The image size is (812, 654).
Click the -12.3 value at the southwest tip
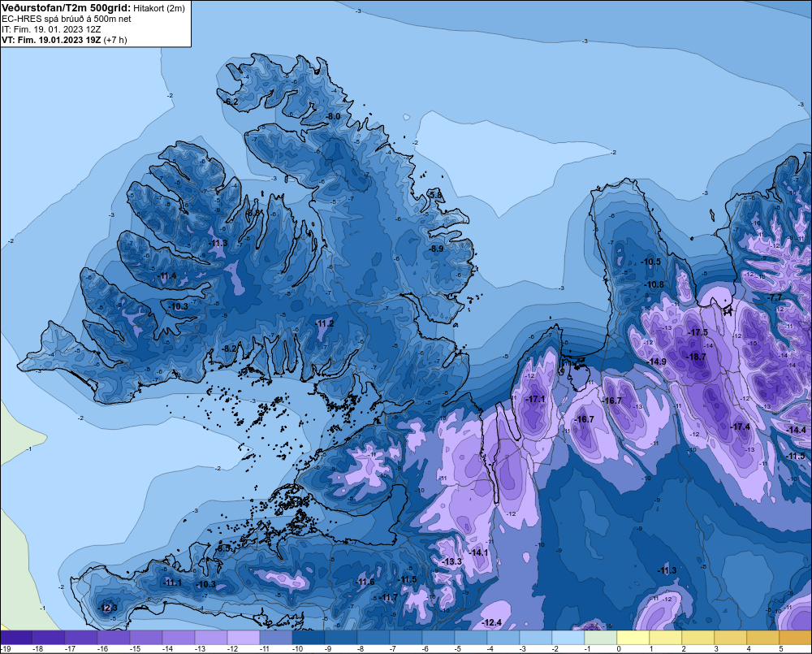pos(108,608)
